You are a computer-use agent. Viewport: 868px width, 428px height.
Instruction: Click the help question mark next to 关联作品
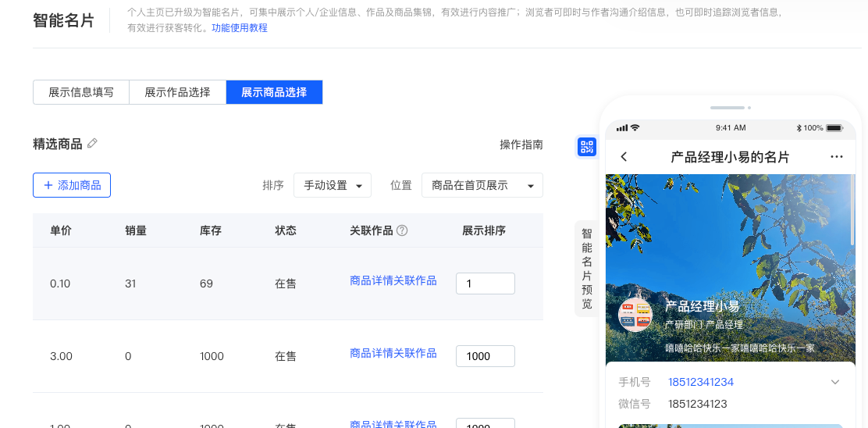(x=402, y=230)
